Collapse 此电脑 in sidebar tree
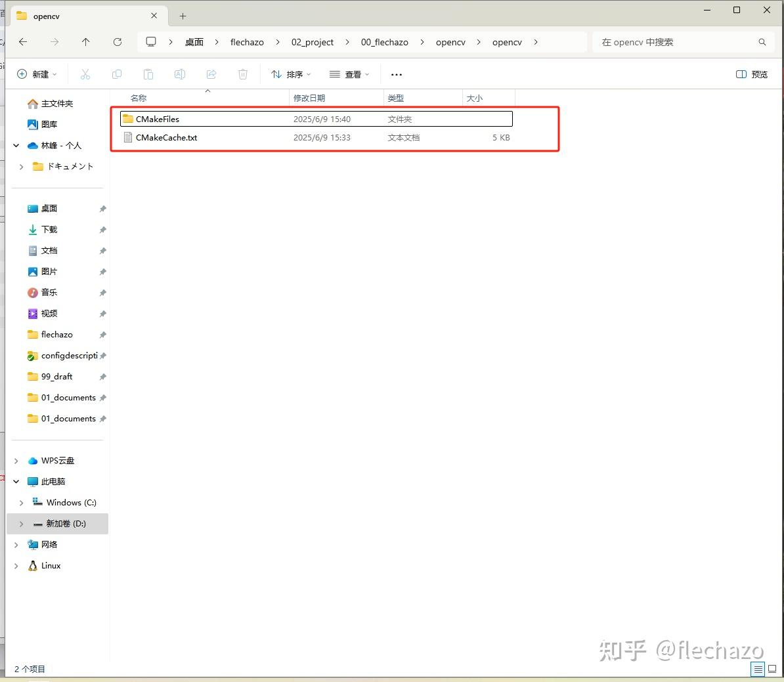 tap(16, 481)
